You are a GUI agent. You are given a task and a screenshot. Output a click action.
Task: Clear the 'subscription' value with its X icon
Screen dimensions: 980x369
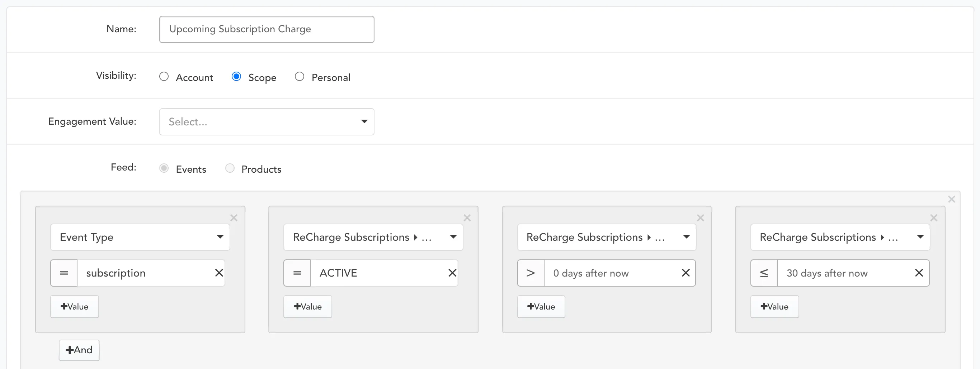coord(219,273)
